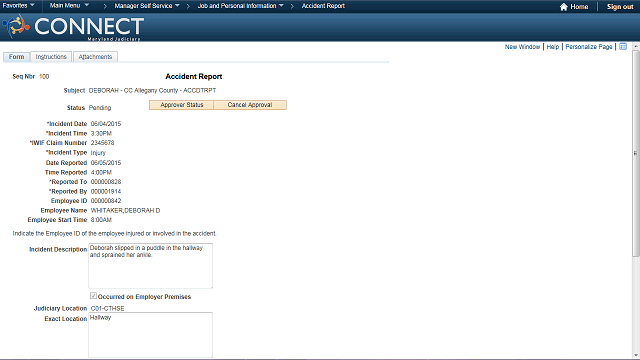Screen dimensions: 640x360
Task: Click the Cancel Approval button
Action: (x=250, y=105)
